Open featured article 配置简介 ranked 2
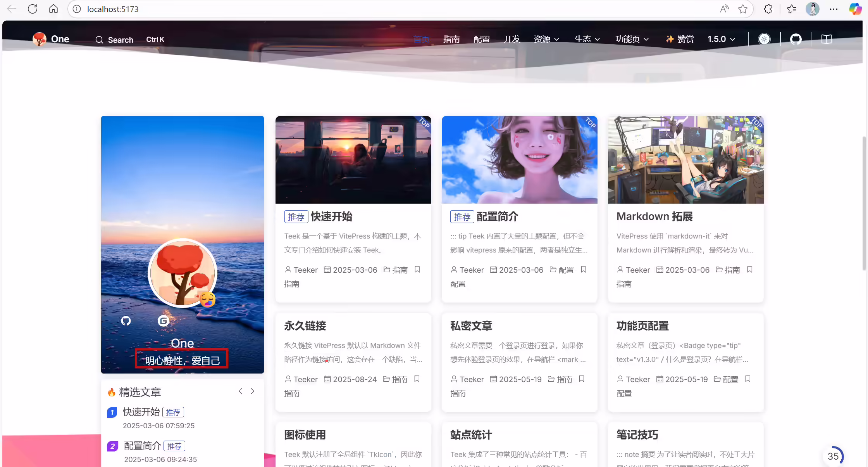Viewport: 868px width, 467px height. pos(143,446)
